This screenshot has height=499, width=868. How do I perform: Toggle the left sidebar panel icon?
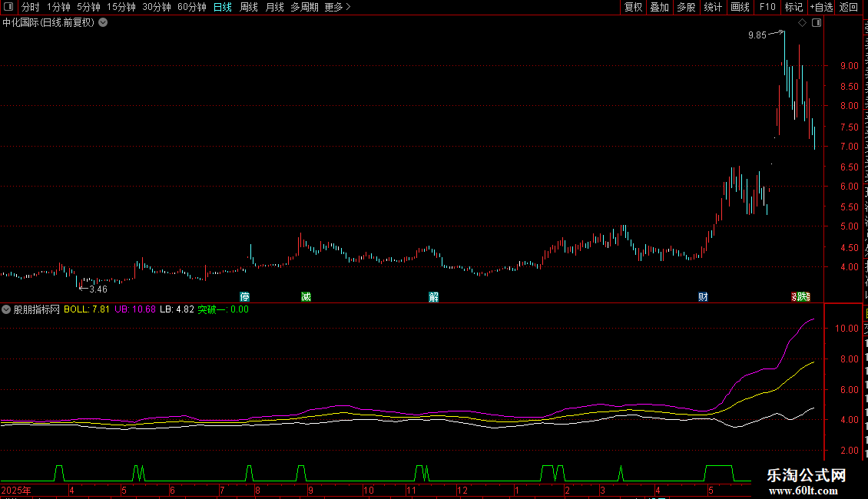click(x=8, y=7)
